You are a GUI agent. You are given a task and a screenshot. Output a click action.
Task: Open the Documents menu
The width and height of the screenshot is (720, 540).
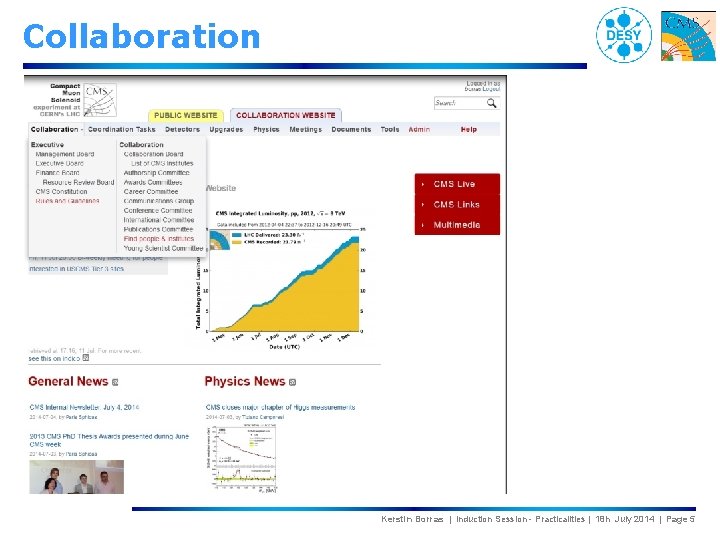(351, 129)
